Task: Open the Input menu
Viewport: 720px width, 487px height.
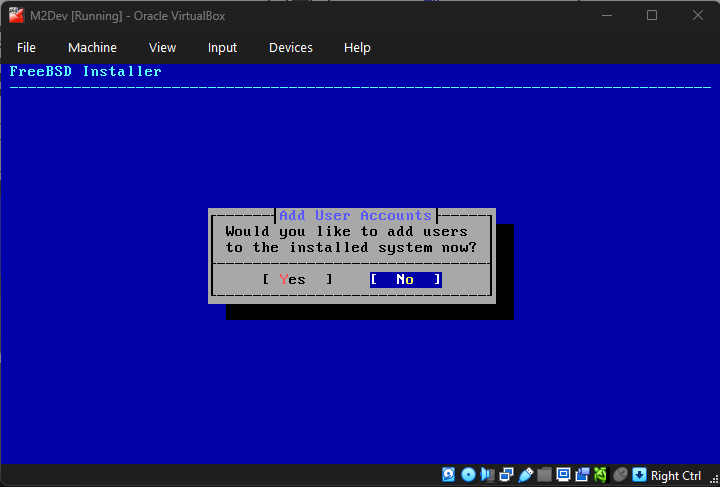Action: [x=222, y=47]
